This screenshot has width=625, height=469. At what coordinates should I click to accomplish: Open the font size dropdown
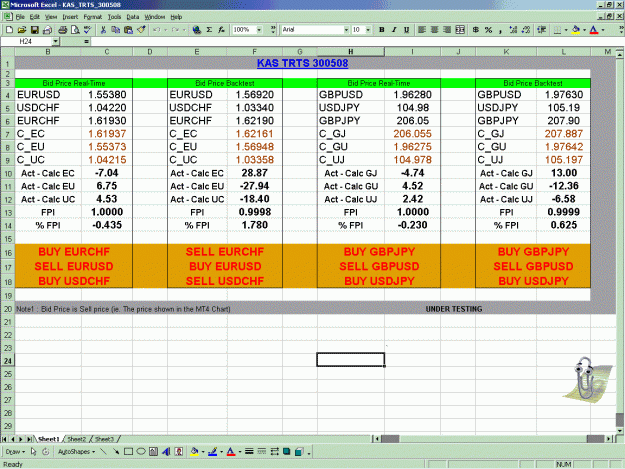[368, 30]
